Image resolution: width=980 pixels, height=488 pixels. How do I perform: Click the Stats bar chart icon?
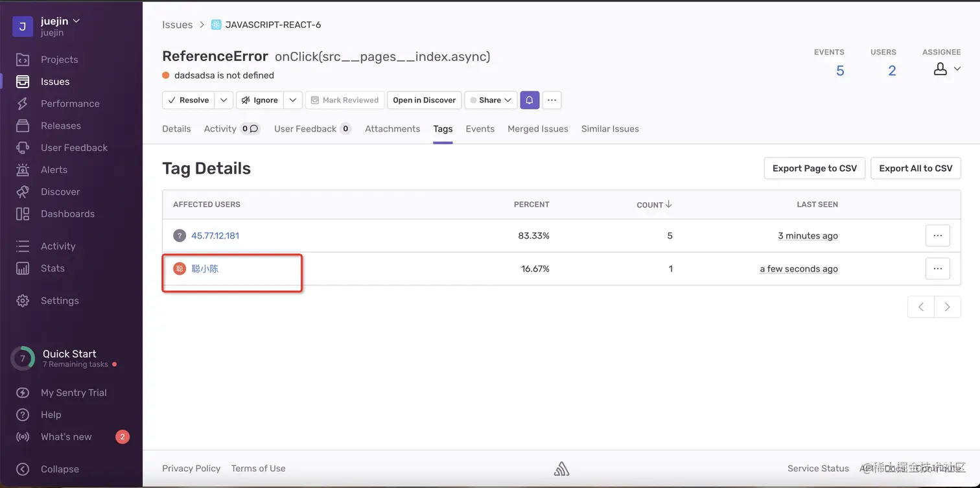pos(23,268)
